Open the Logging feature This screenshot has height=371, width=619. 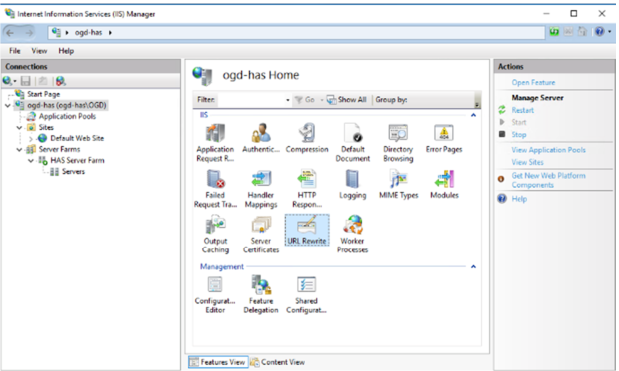pos(353,184)
